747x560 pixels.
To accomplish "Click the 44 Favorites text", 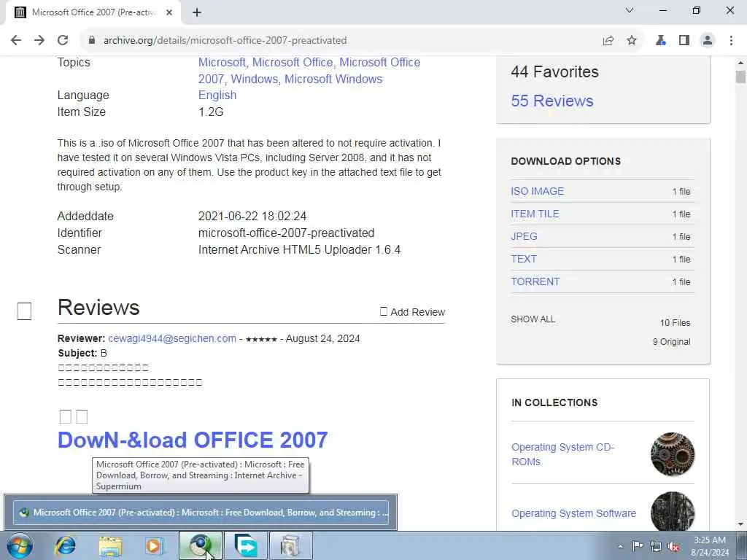I will pyautogui.click(x=554, y=72).
